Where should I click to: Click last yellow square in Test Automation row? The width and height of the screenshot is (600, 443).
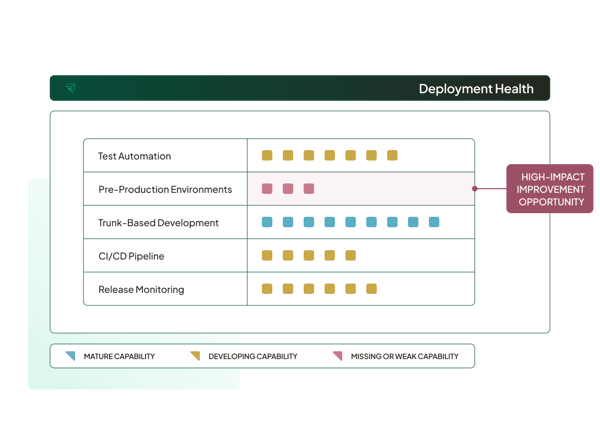click(392, 155)
